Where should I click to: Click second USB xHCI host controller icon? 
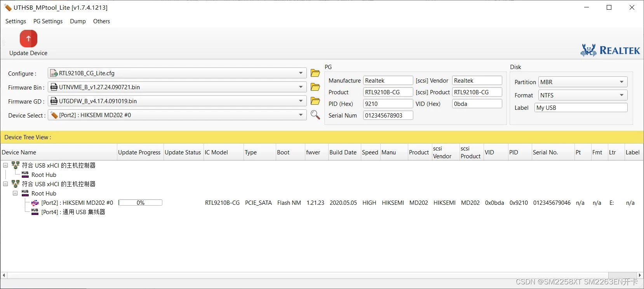(16, 184)
